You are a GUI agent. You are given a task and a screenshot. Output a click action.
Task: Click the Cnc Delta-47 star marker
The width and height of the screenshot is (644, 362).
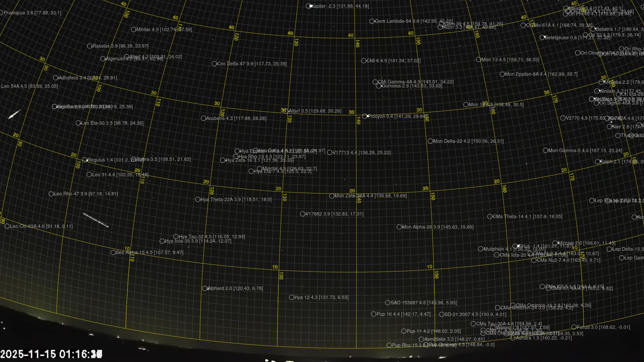coord(214,64)
